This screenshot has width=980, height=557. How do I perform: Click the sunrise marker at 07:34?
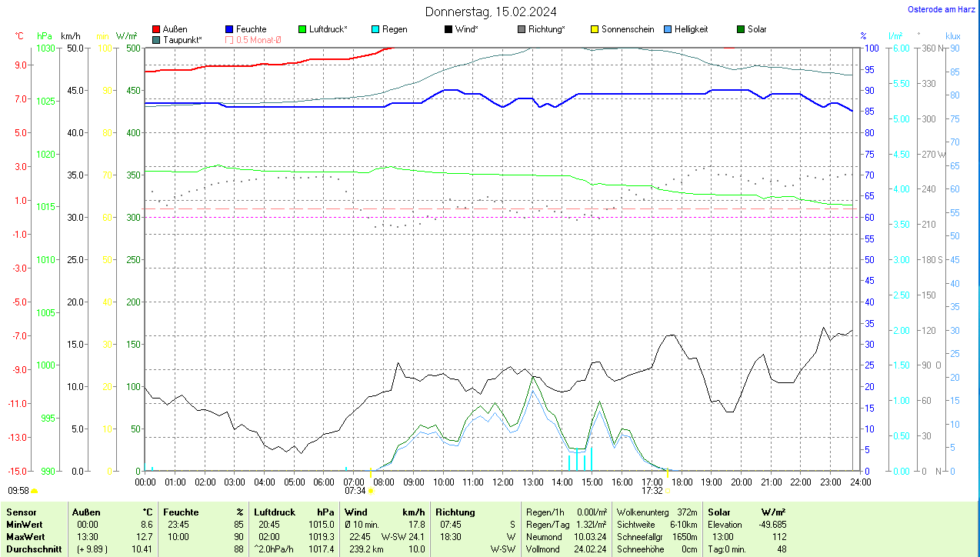coord(372,489)
